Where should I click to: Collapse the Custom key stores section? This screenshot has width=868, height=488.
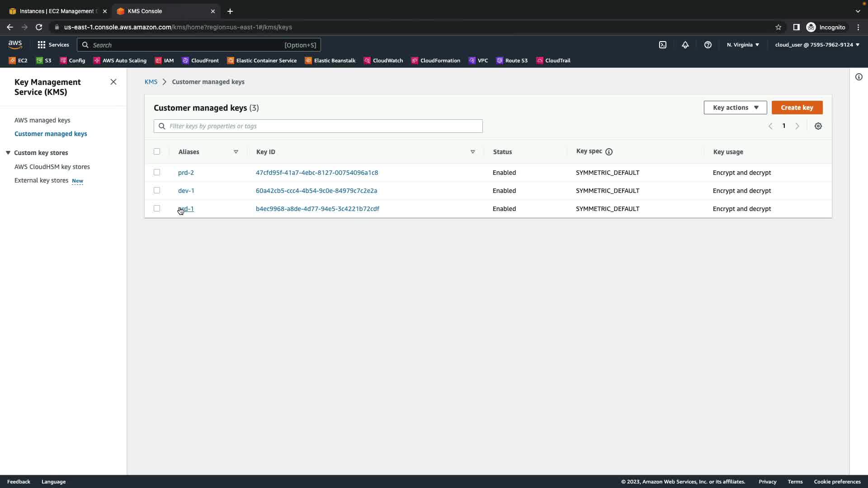click(8, 153)
